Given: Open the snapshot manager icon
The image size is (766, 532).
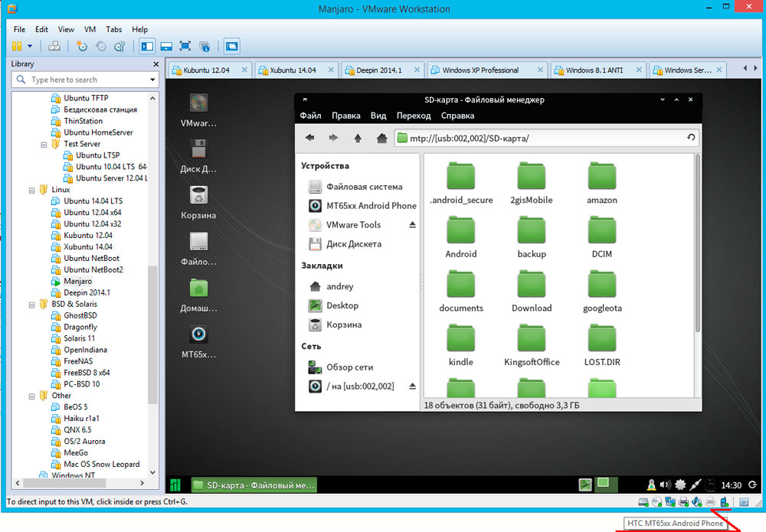Looking at the screenshot, I should pyautogui.click(x=119, y=47).
